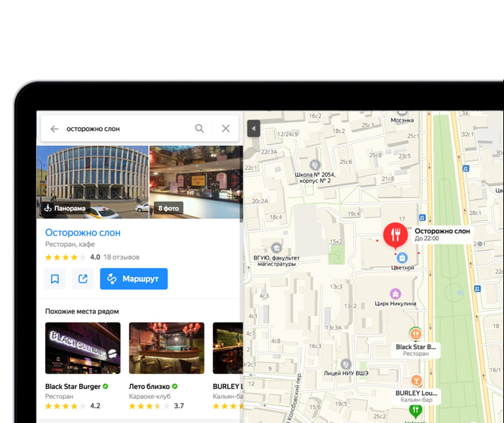The width and height of the screenshot is (504, 423).
Task: Clear the search with the X icon
Action: pos(226,129)
